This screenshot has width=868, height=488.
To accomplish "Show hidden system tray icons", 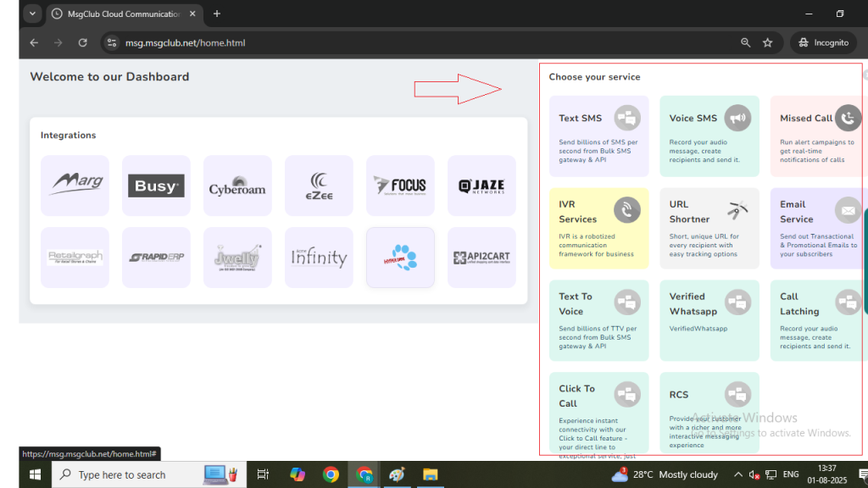I will pos(738,474).
